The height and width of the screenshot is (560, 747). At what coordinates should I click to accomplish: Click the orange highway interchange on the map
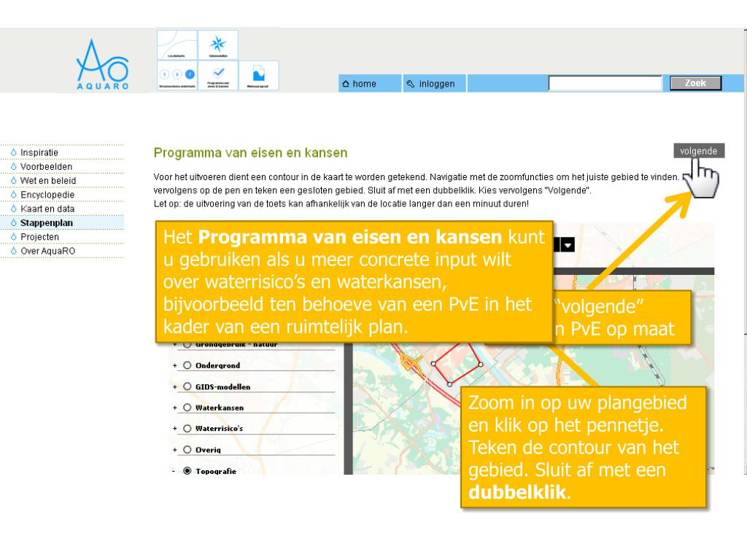412,363
